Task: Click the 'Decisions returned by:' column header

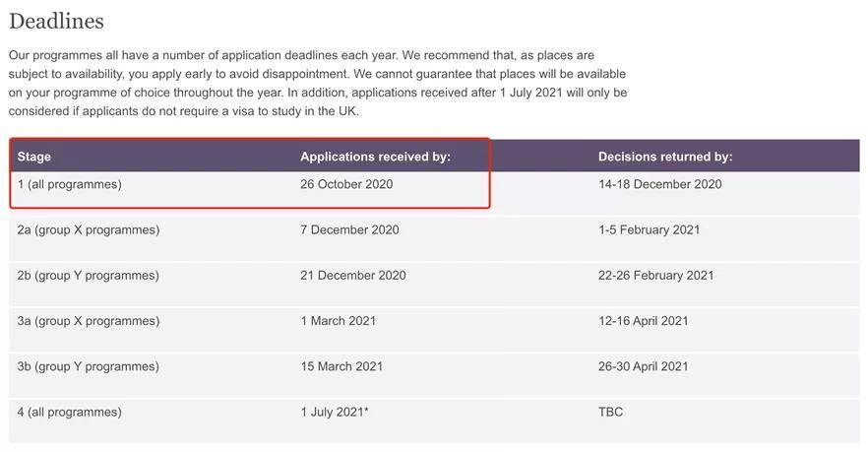Action: pyautogui.click(x=665, y=157)
